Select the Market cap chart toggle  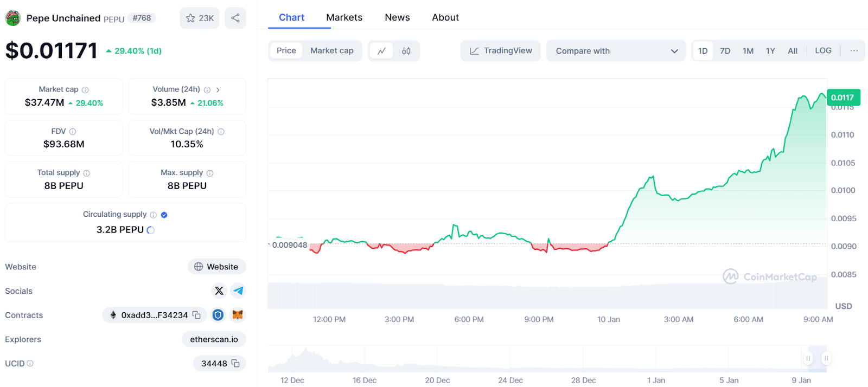pos(332,50)
